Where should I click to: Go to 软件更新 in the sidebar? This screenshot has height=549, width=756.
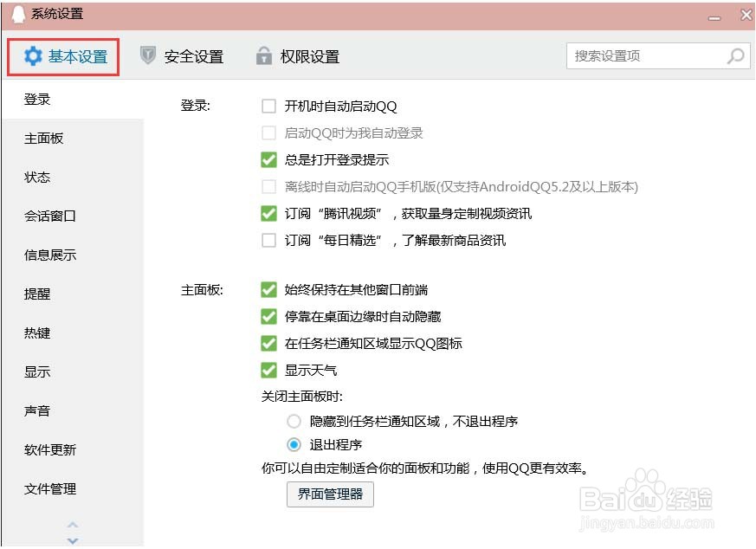click(73, 450)
